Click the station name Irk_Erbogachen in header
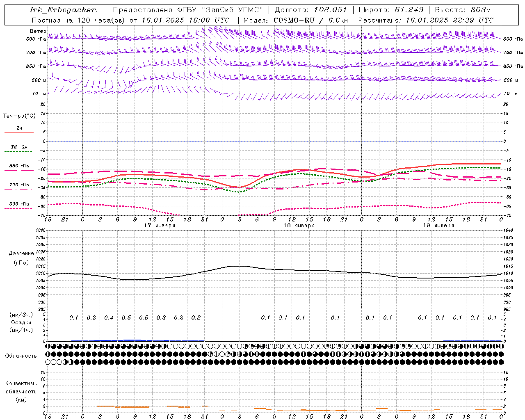525x420 pixels. (x=63, y=10)
